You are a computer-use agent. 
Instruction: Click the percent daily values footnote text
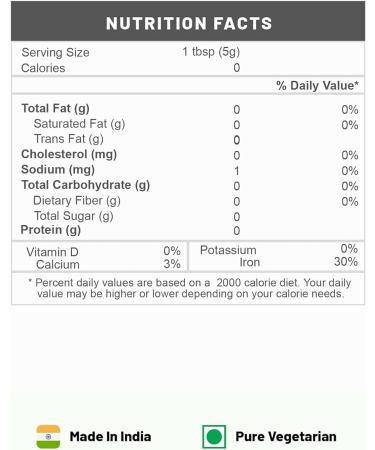(190, 288)
